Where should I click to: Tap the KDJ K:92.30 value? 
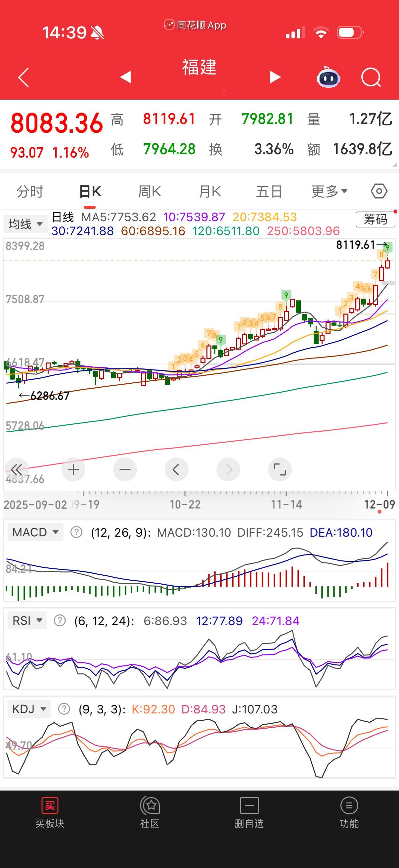(153, 709)
